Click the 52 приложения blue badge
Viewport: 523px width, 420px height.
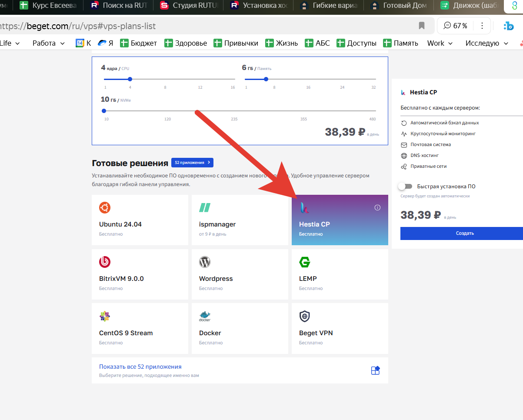(192, 163)
